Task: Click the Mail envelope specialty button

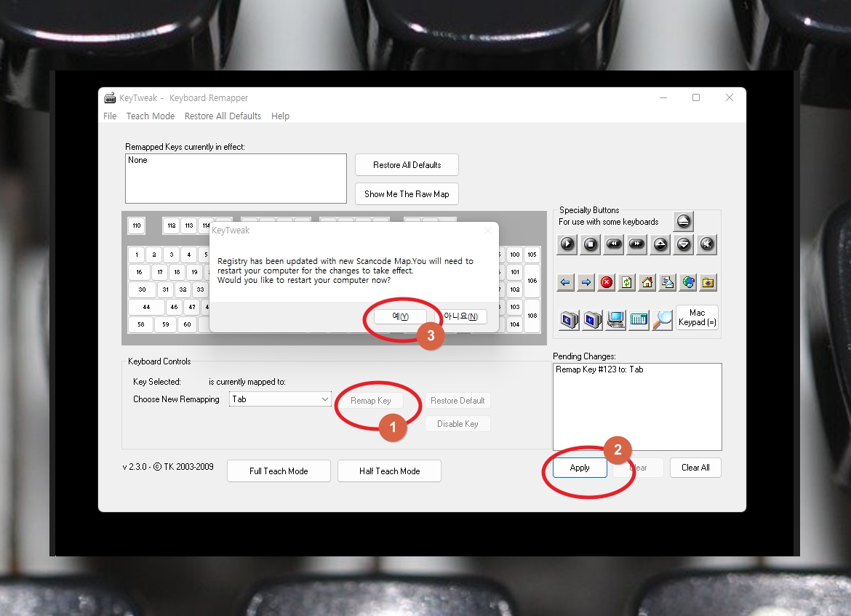Action: 668,282
